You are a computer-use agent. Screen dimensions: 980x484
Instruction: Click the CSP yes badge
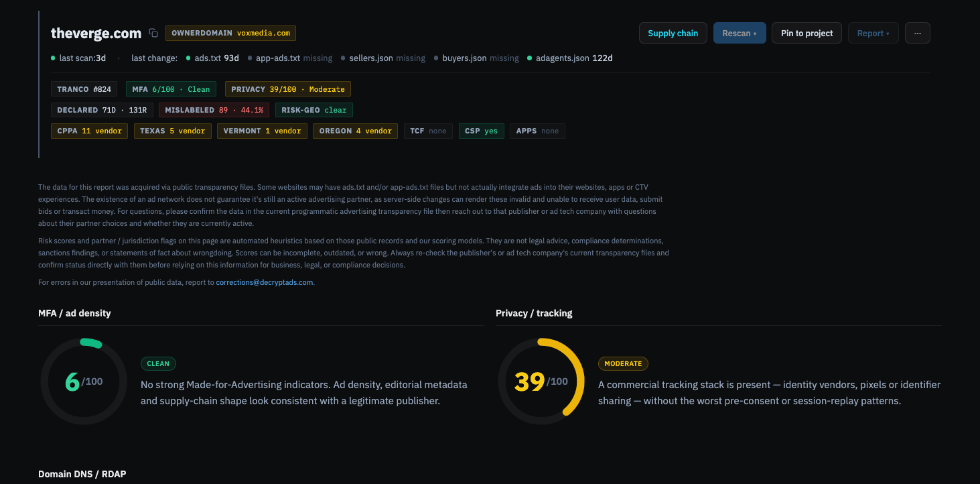[x=482, y=131]
